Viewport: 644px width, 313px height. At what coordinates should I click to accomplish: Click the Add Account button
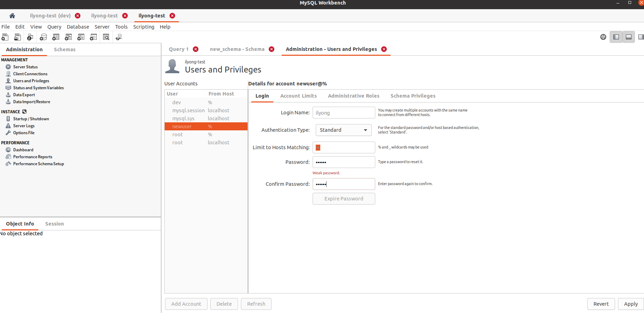186,304
